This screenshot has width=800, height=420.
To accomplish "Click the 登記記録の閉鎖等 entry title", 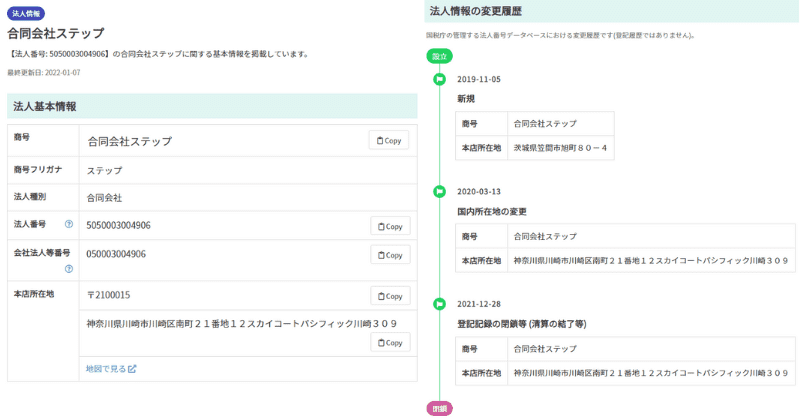I will point(521,324).
